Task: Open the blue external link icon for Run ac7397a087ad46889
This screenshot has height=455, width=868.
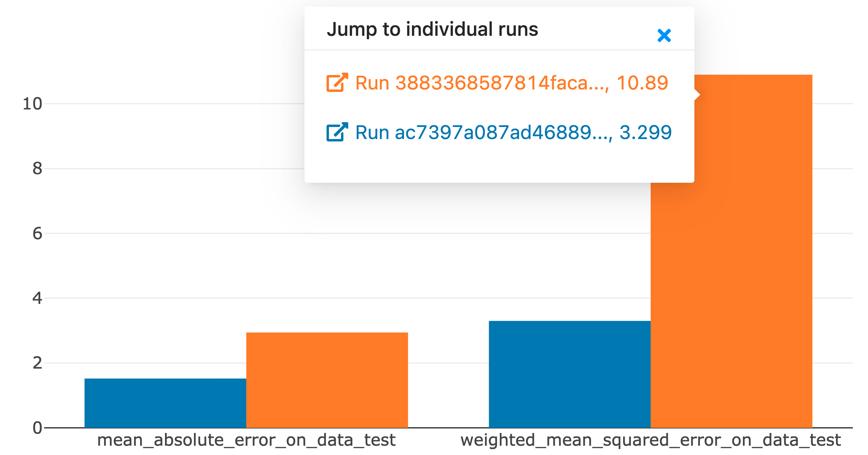Action: [x=337, y=132]
